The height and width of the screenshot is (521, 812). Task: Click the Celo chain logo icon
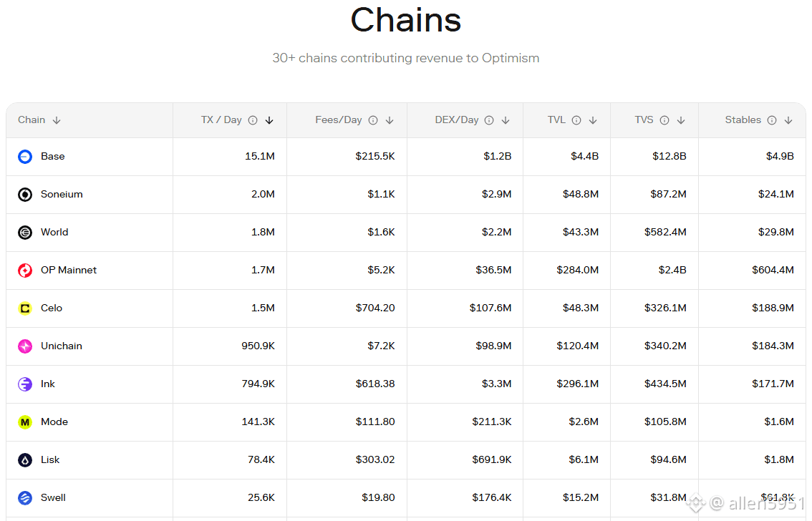25,308
